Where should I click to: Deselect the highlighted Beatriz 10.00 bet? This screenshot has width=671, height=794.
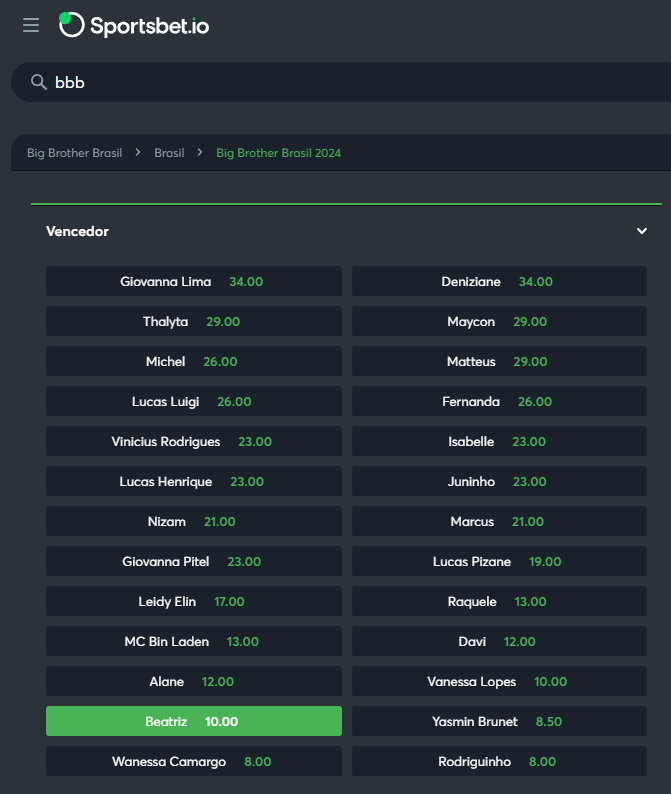(193, 721)
